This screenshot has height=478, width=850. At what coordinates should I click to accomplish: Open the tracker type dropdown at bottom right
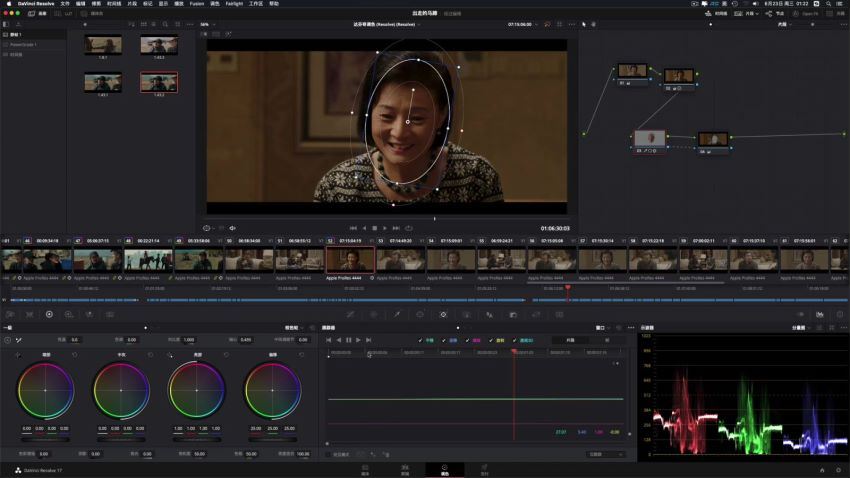pyautogui.click(x=606, y=454)
